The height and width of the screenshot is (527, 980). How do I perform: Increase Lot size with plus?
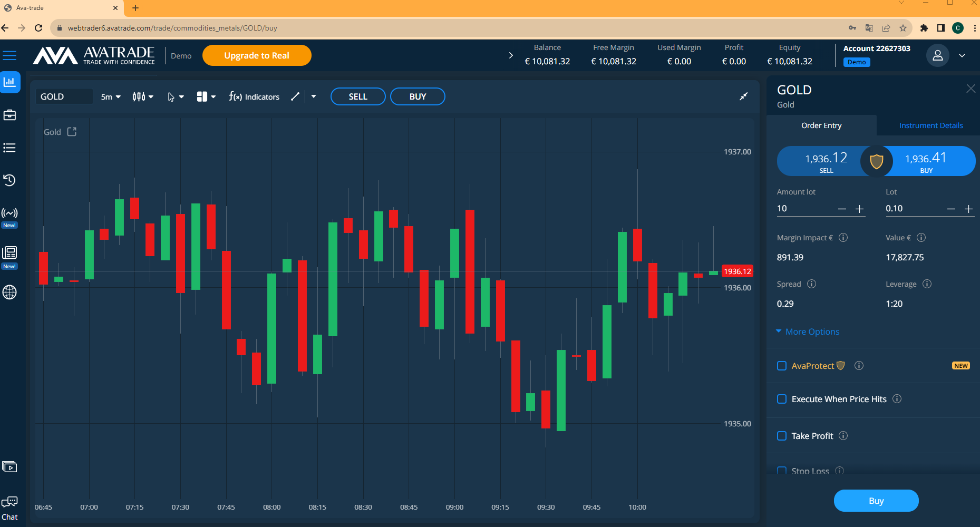(x=968, y=209)
